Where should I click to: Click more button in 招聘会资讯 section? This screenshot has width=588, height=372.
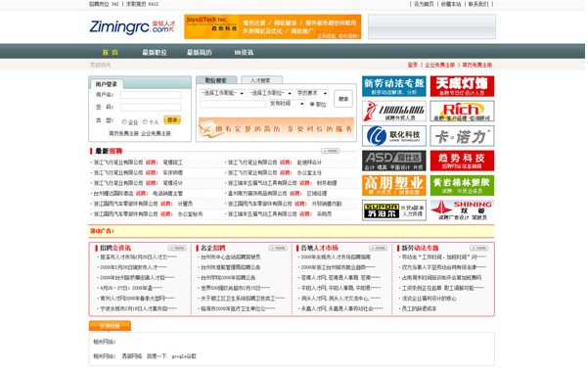point(177,248)
